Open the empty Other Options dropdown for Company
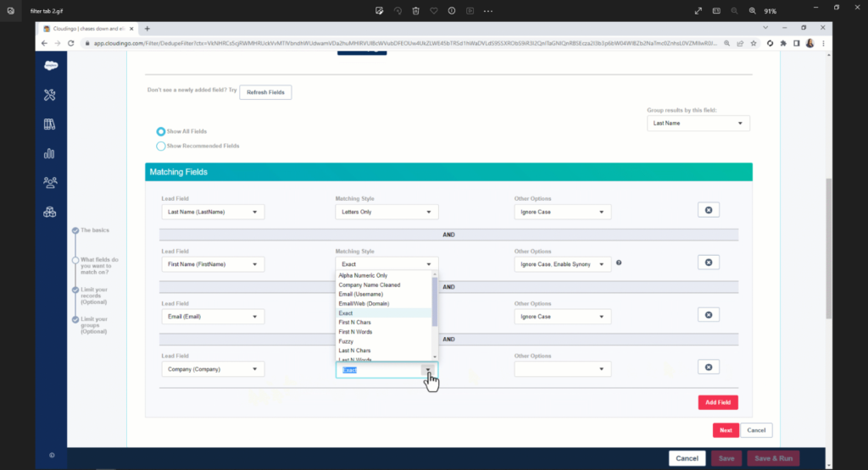Viewport: 868px width, 470px height. point(563,369)
